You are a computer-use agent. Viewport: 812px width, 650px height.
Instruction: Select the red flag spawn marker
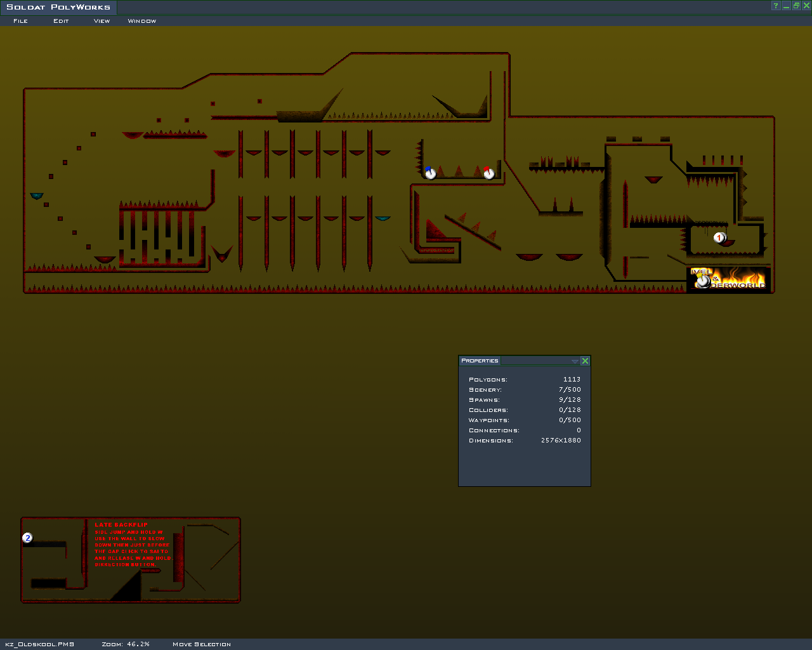coord(488,173)
